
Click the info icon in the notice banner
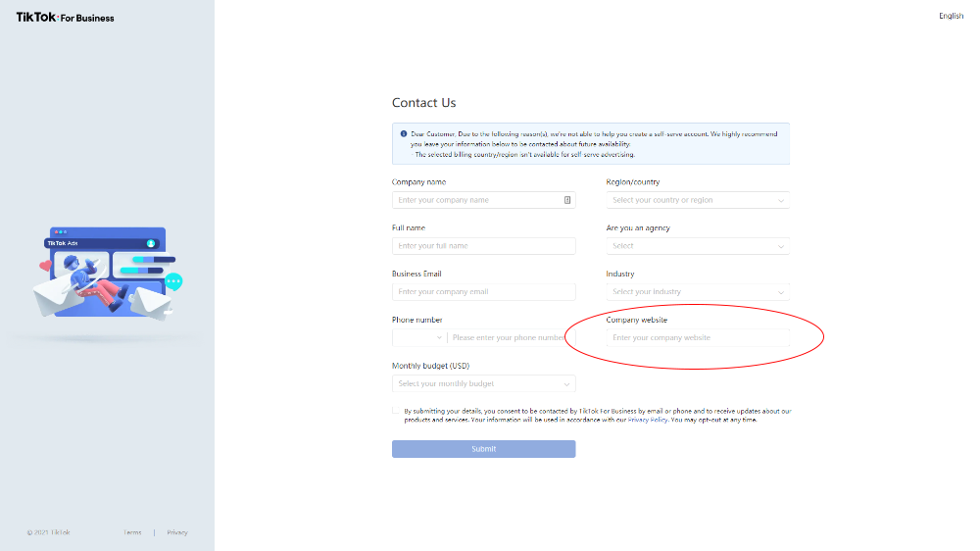403,133
